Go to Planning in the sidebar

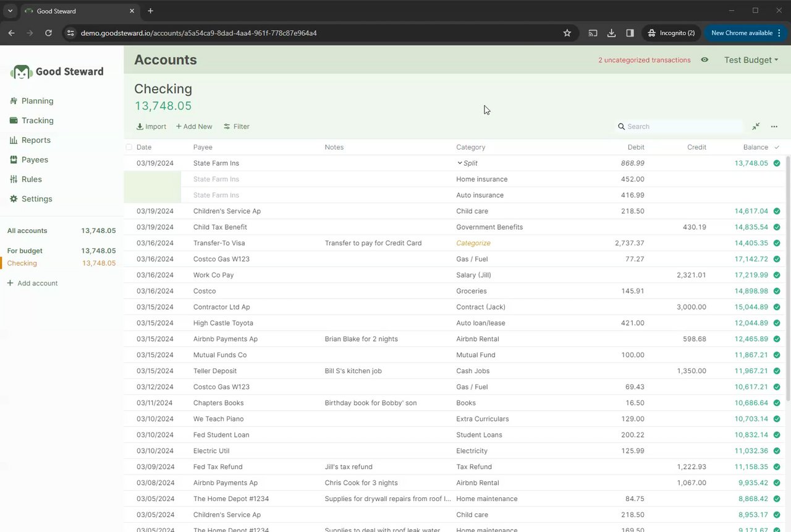pyautogui.click(x=37, y=101)
